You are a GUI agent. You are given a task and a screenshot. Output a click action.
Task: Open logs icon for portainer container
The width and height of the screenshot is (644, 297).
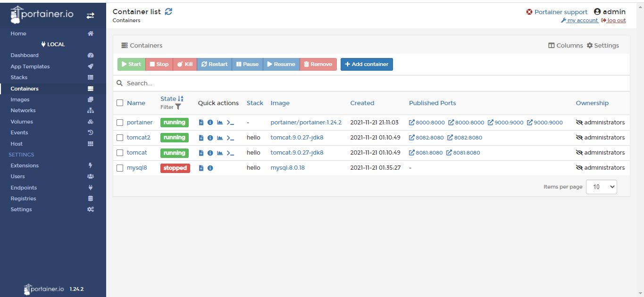[201, 123]
